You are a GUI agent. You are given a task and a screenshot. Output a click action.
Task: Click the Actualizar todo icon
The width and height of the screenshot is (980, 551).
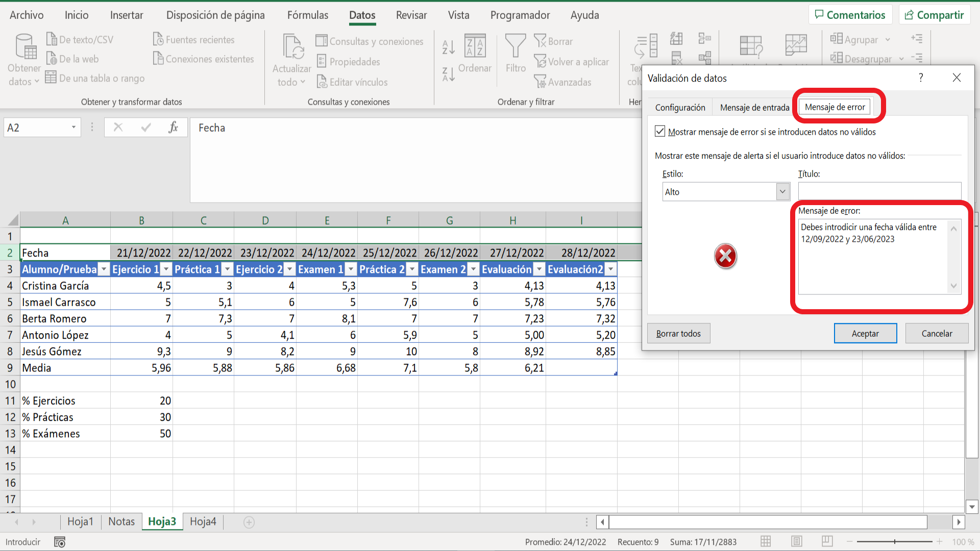tap(293, 47)
